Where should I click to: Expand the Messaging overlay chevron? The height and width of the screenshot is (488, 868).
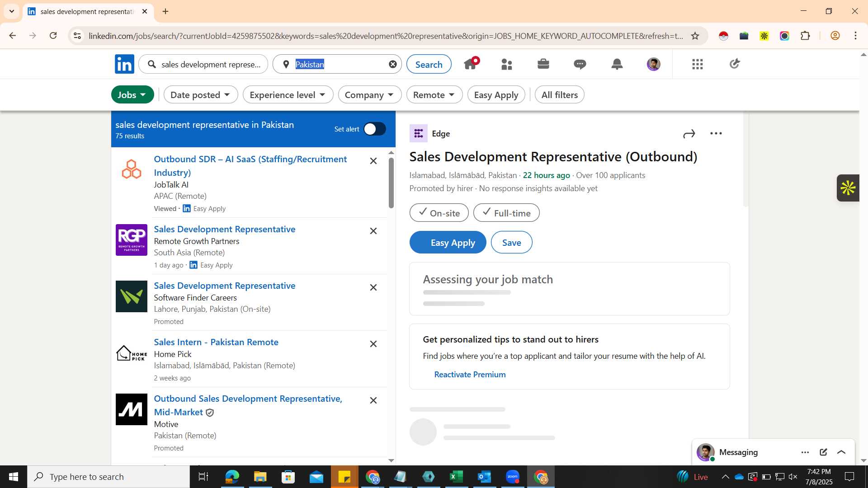tap(841, 452)
